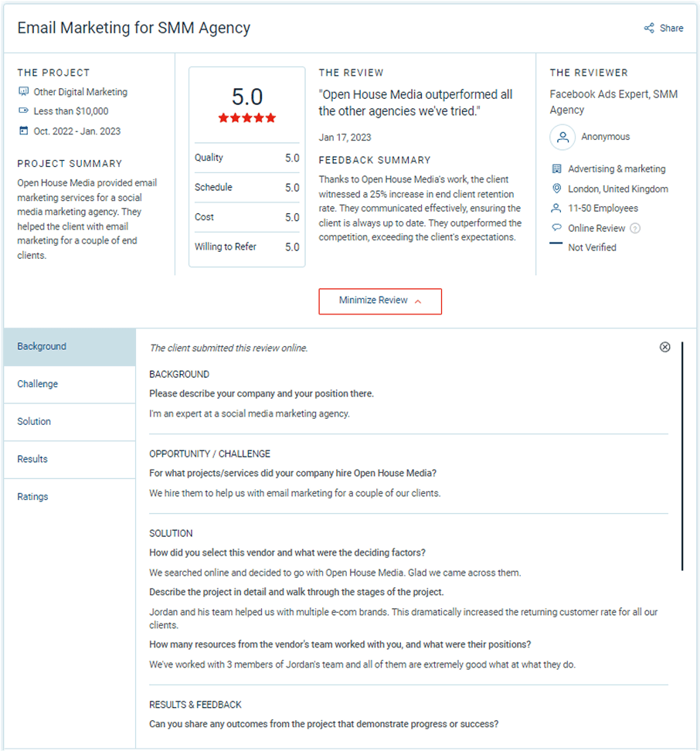Open the Solution tab
This screenshot has height=751, width=700.
click(70, 422)
